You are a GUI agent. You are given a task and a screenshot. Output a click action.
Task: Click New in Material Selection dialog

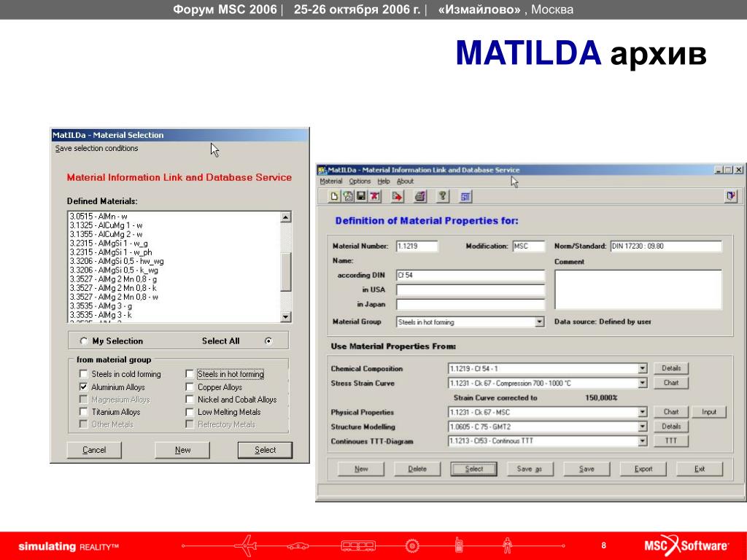pos(182,450)
